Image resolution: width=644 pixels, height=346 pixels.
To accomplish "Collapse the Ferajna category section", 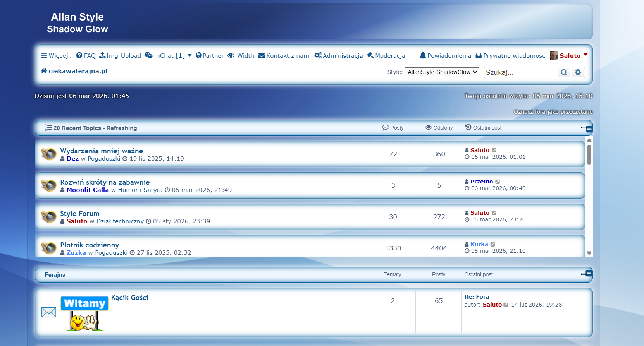I will (587, 274).
